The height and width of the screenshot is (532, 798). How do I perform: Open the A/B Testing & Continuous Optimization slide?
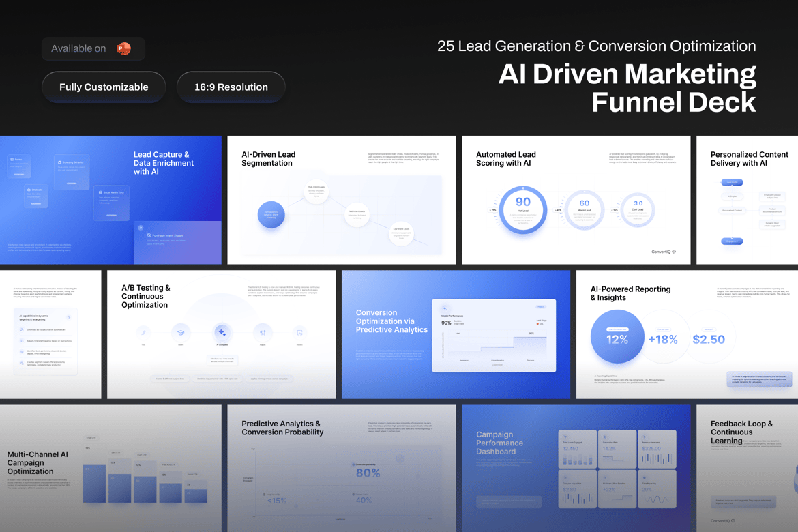222,334
